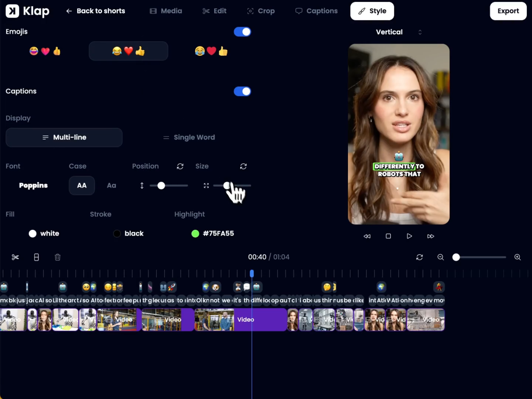Click the timeline zoom out magnifier
This screenshot has height=399, width=532.
click(x=440, y=257)
